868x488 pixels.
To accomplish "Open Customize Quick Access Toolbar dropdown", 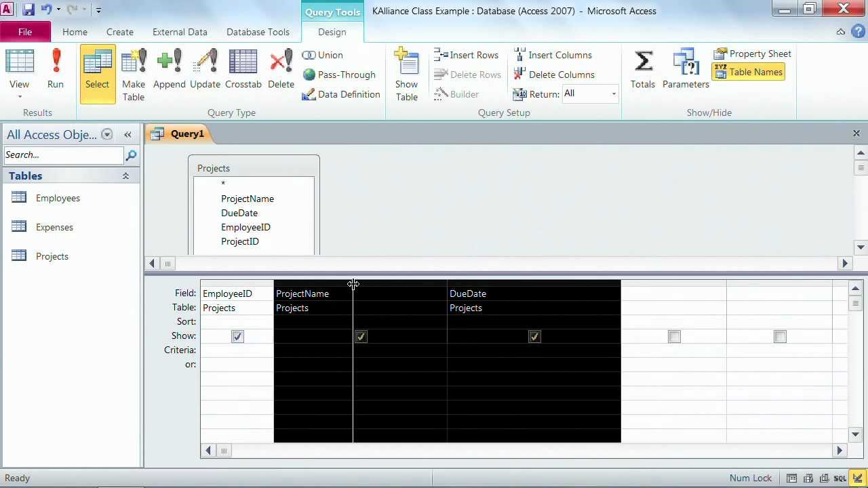I will 98,10.
